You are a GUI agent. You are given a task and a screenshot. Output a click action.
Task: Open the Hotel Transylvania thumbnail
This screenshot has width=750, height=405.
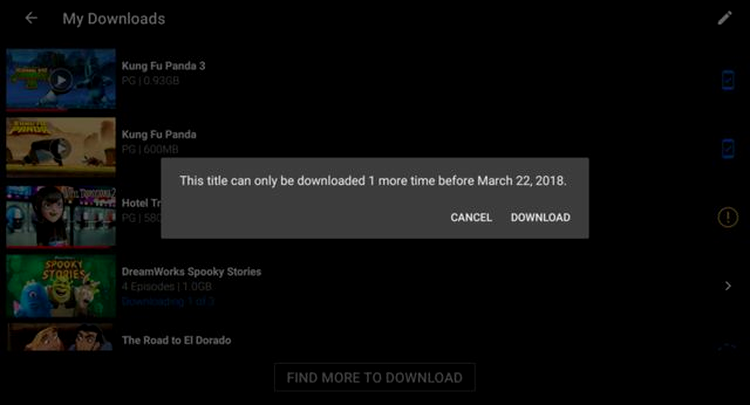61,217
